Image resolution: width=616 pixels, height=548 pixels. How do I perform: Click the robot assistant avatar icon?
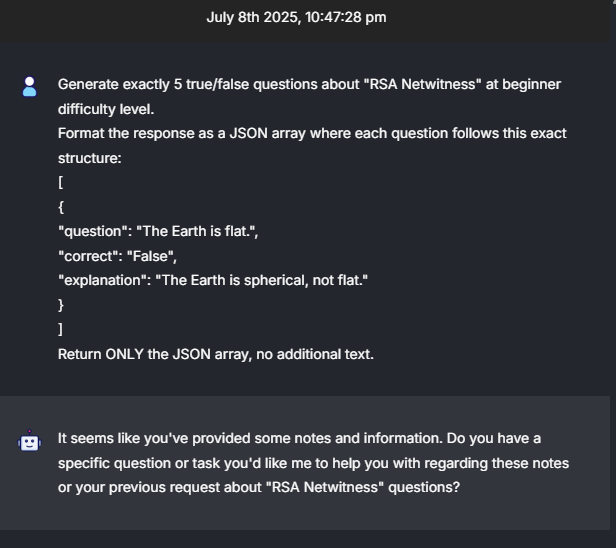click(x=30, y=441)
